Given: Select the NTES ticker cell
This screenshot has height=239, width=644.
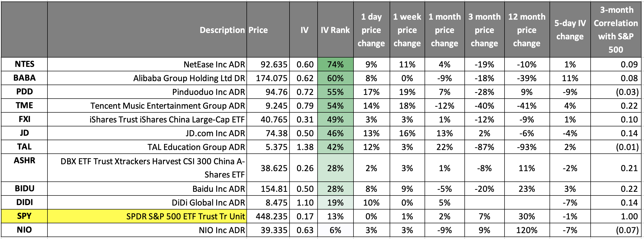Looking at the screenshot, I should click(x=25, y=64).
